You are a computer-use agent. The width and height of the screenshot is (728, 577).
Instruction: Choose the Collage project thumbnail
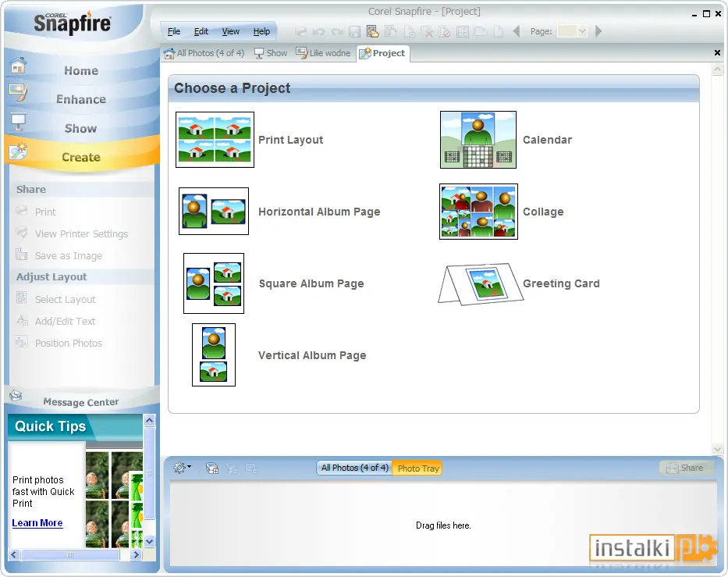478,212
